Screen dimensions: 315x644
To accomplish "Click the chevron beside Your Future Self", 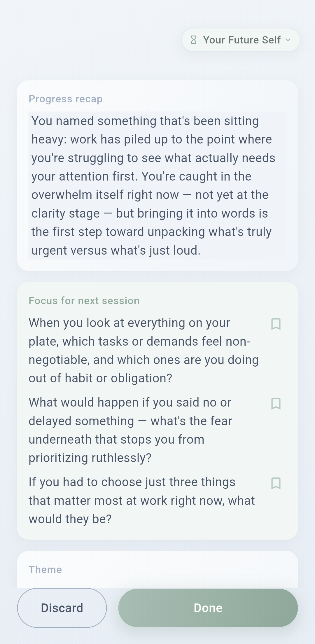I will pos(288,40).
